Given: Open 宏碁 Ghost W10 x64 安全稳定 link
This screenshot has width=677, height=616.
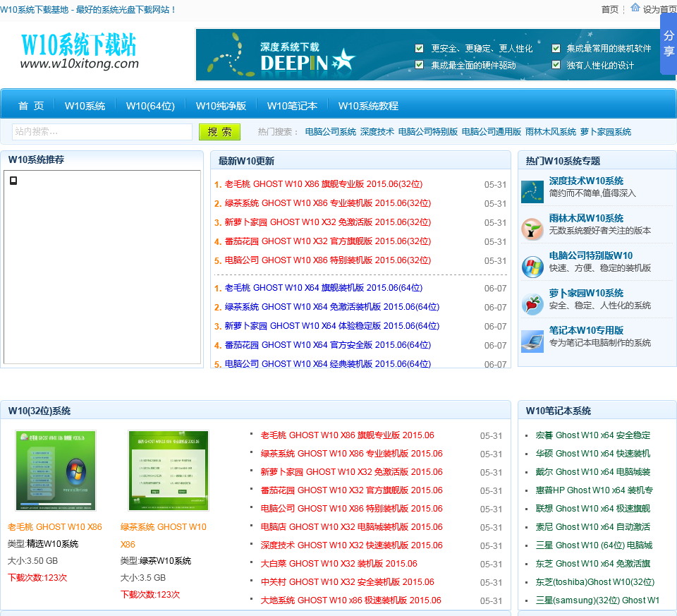Looking at the screenshot, I should 593,435.
